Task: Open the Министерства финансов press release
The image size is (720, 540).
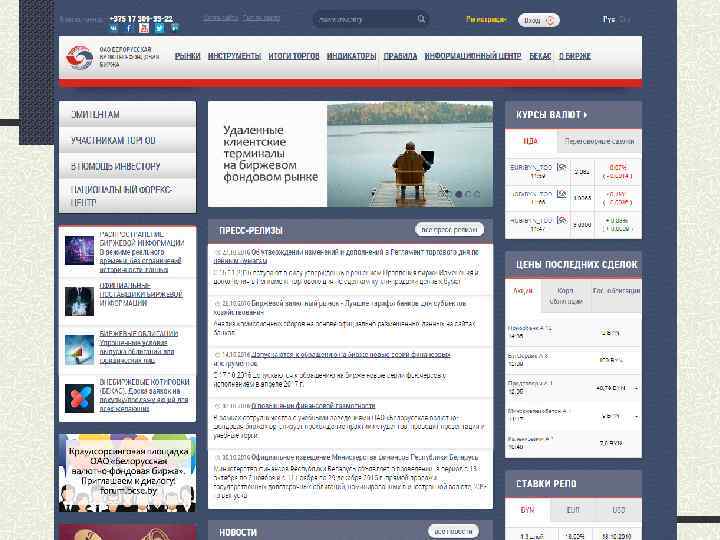Action: (365, 457)
